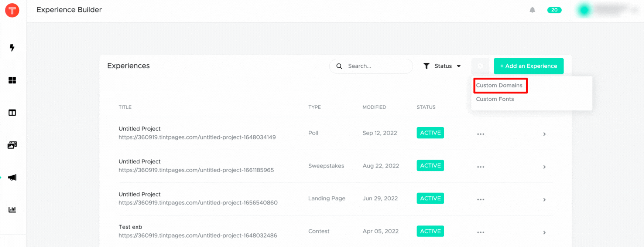
Task: Click in the Search input field
Action: tap(371, 66)
